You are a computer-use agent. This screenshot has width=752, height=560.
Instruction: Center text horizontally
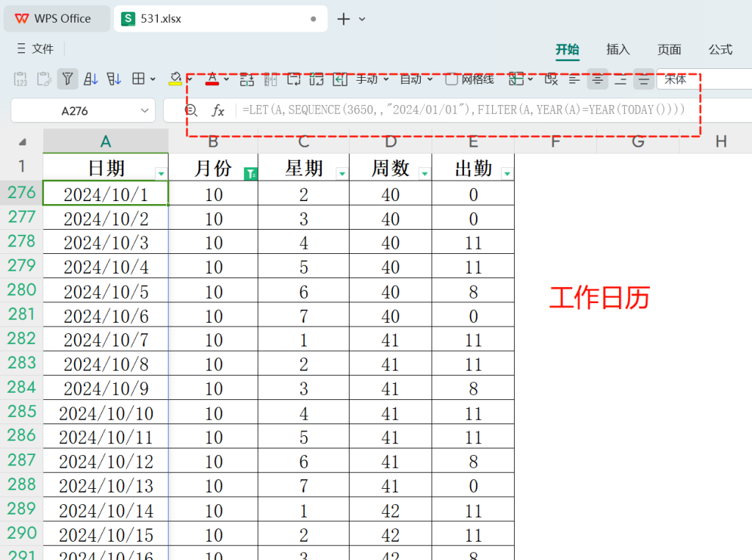[598, 79]
